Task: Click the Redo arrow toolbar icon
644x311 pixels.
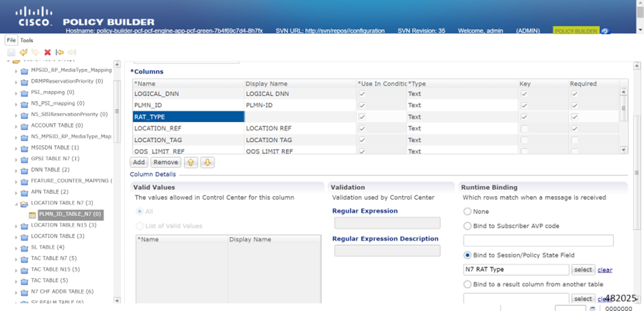Action: 36,52
